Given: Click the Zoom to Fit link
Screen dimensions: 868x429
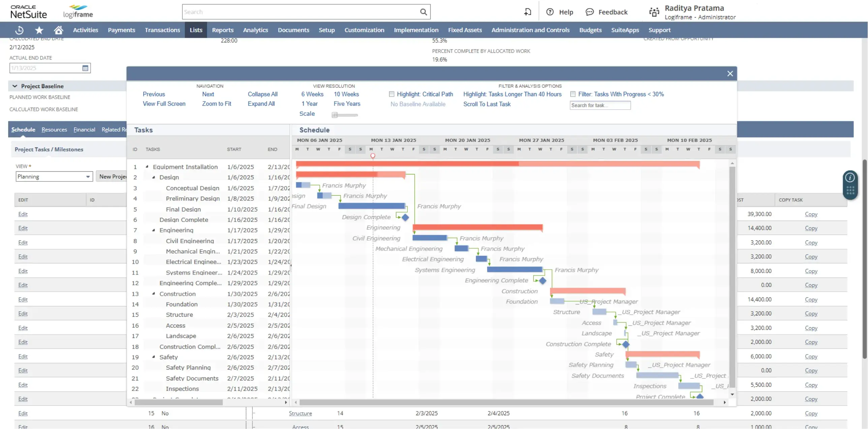Looking at the screenshot, I should pyautogui.click(x=217, y=104).
